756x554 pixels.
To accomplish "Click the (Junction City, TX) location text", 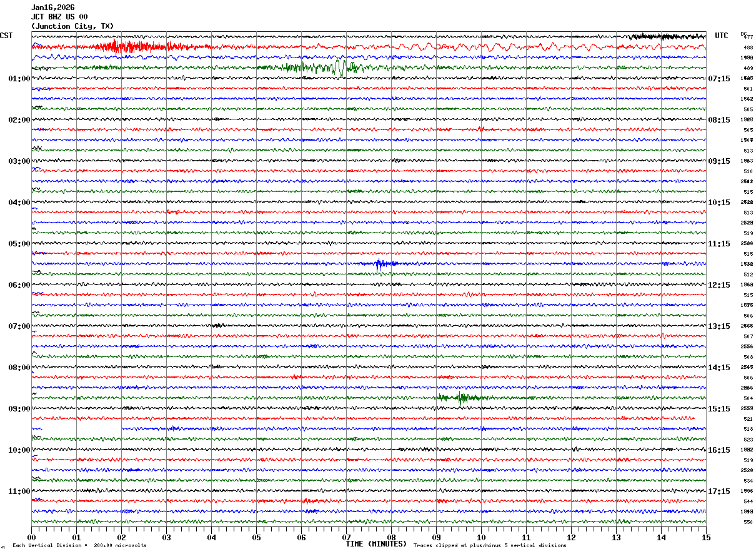I will click(x=72, y=26).
